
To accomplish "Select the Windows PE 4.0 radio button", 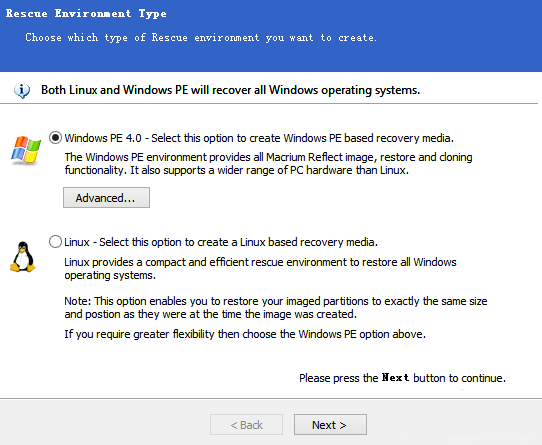I will [55, 138].
